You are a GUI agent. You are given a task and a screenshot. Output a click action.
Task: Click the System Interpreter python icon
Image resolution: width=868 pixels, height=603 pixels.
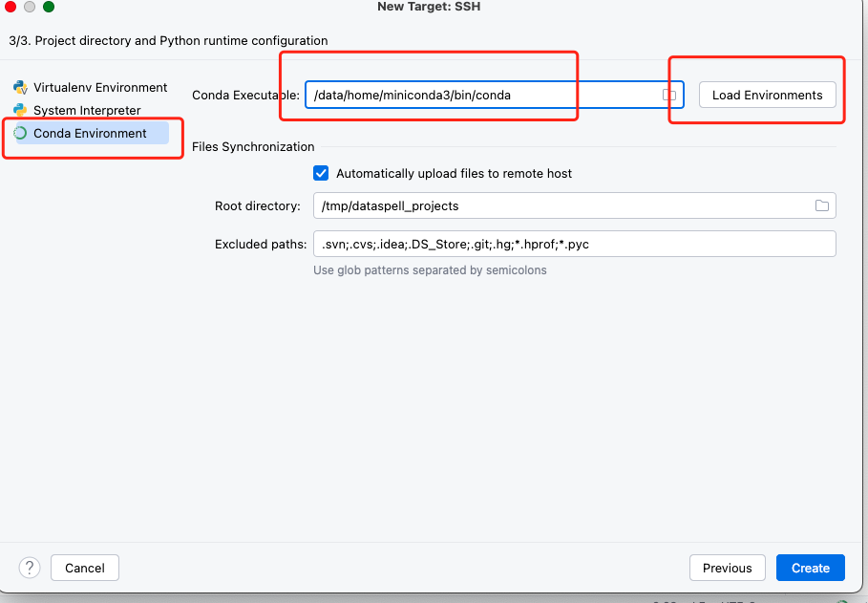(x=20, y=110)
